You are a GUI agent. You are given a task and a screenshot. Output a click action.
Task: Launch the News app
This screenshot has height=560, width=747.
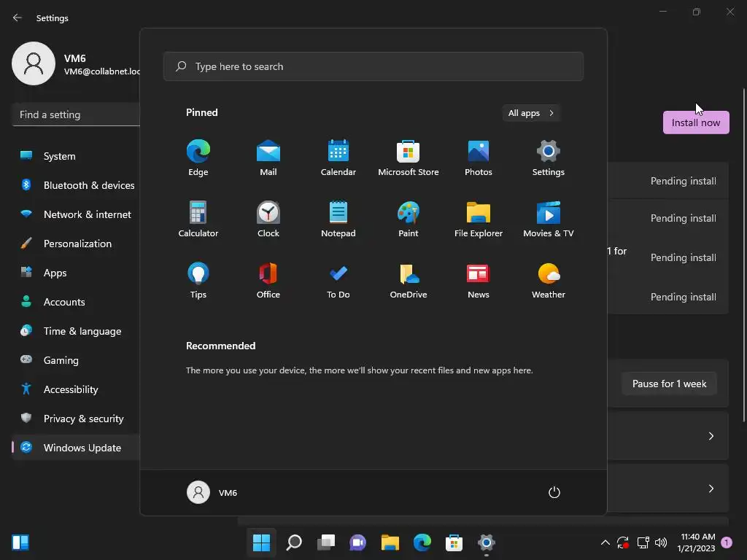479,281
